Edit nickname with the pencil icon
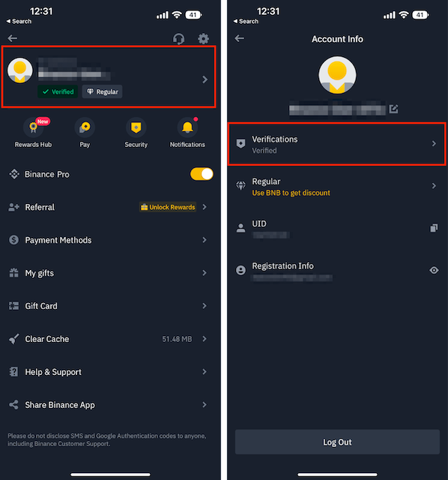 click(393, 109)
